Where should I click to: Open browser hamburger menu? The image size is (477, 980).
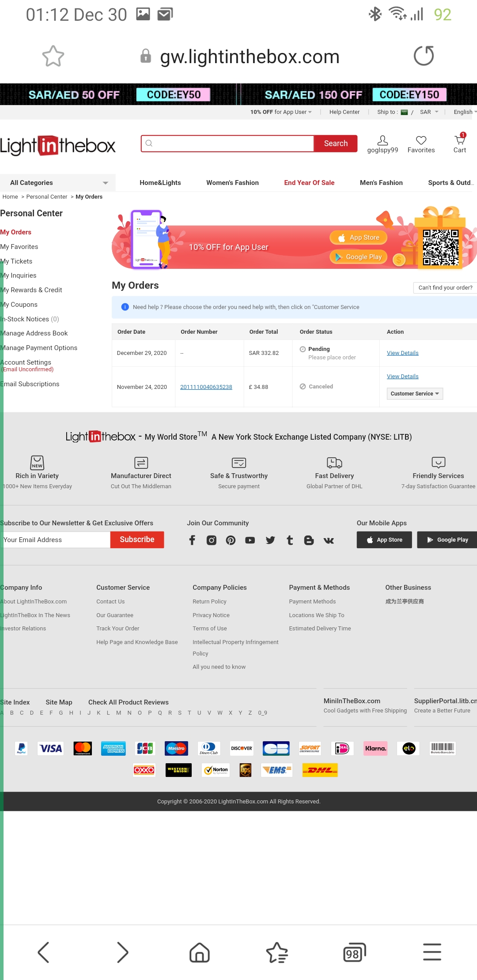[x=432, y=952]
